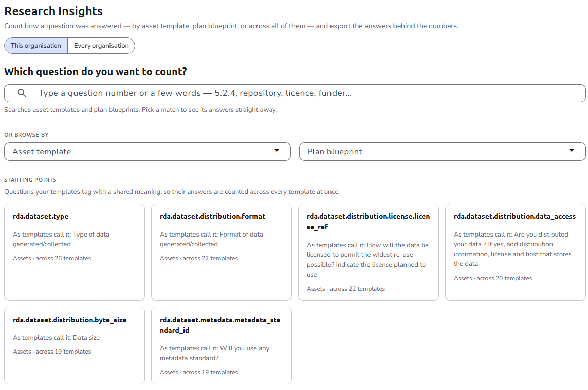The image size is (588, 390).
Task: Open the rda.dataset.distribution.byte_size card
Action: 74,345
